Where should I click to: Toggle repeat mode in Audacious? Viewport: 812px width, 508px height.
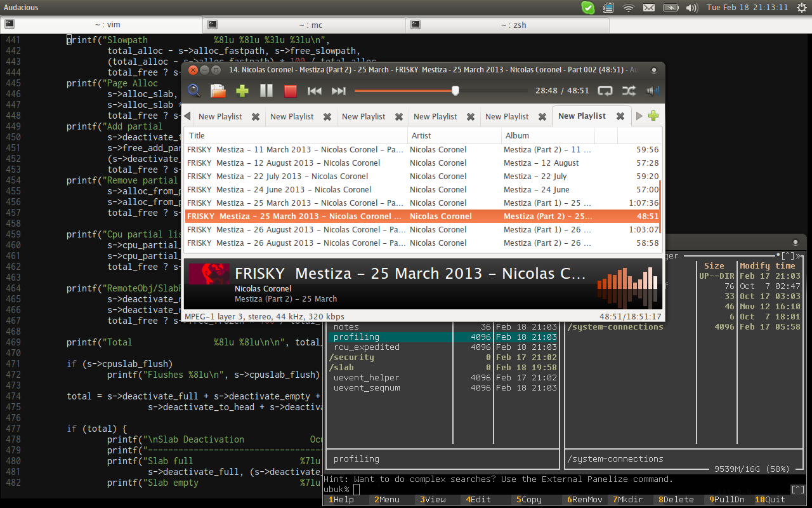tap(605, 91)
